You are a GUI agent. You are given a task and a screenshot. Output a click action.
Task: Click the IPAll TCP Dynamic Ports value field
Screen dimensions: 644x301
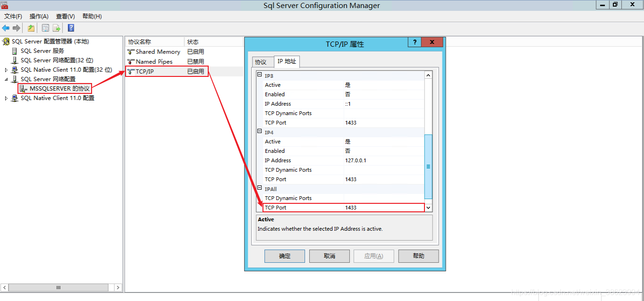[384, 198]
